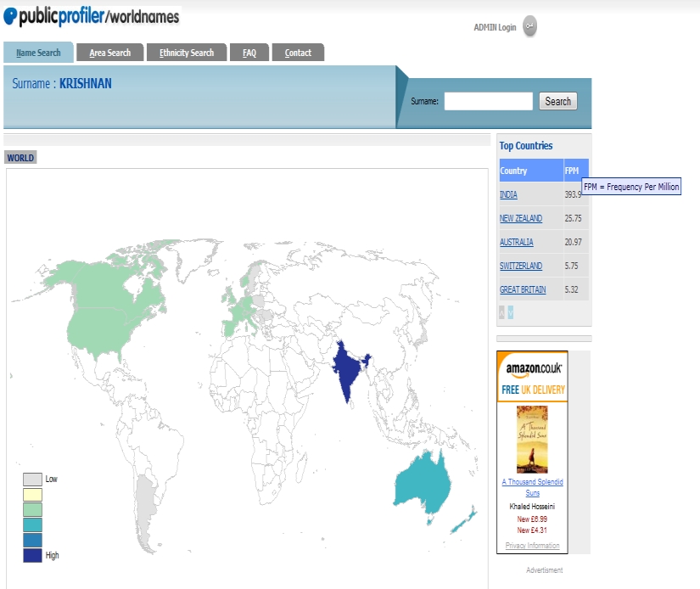Open the INDIA country link

(508, 194)
